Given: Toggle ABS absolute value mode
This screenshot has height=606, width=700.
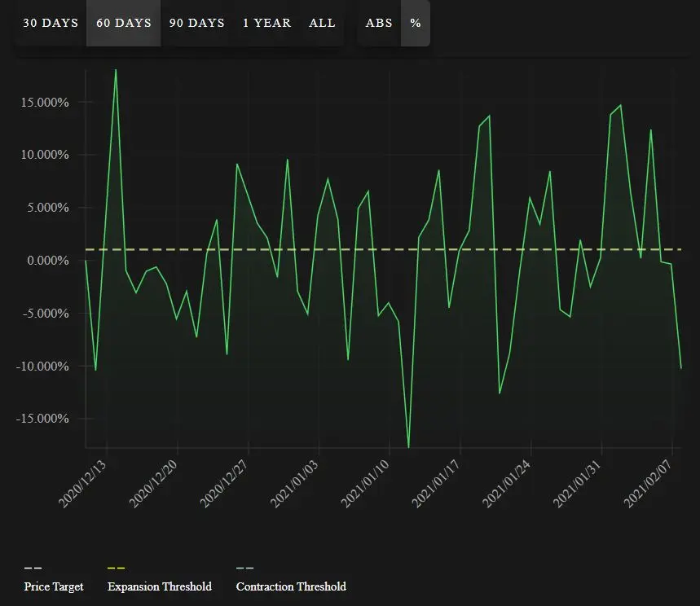Looking at the screenshot, I should coord(379,23).
